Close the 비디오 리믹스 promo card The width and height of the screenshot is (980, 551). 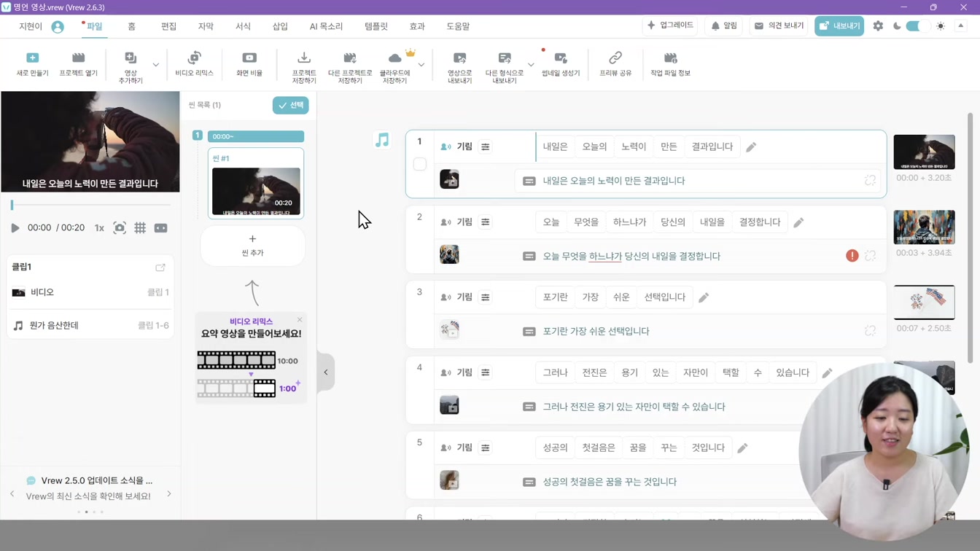(x=299, y=320)
